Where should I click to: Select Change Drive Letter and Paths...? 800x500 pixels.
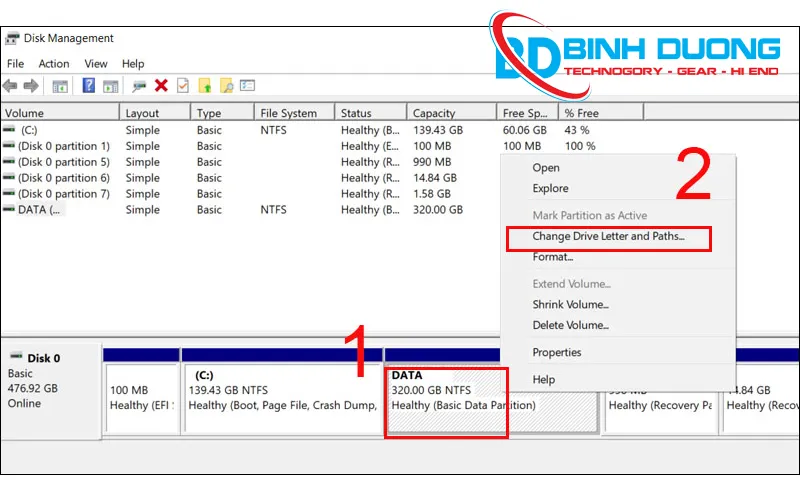[x=609, y=236]
